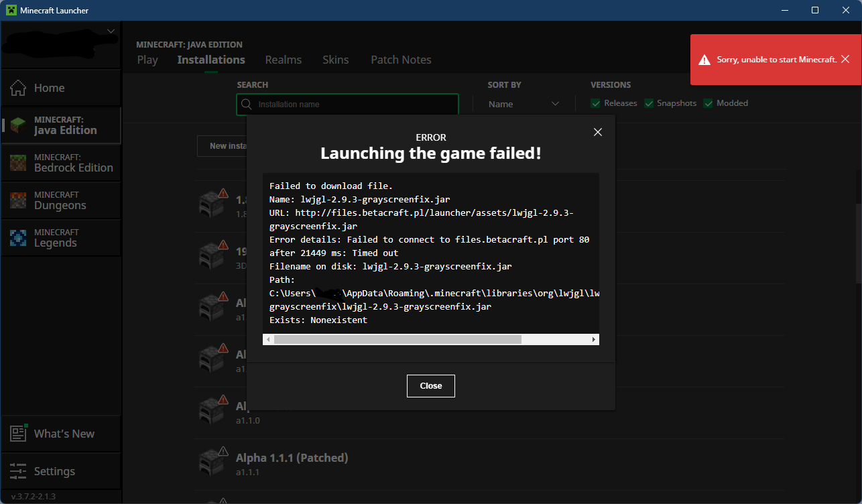Open the Settings sliders icon
Image resolution: width=862 pixels, height=504 pixels.
(x=18, y=471)
